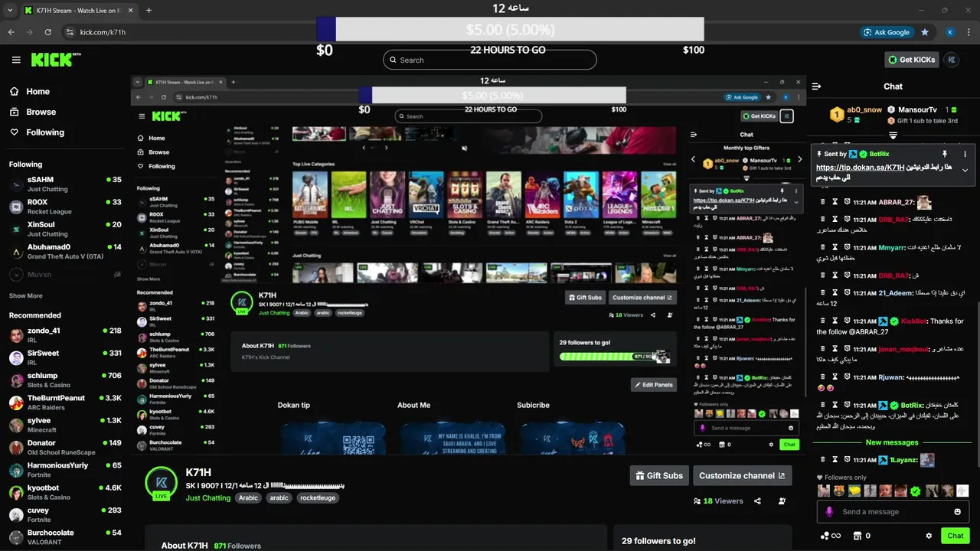Delete the KickBot follow message
Screen dimensions: 980x551
pyautogui.click(x=823, y=321)
